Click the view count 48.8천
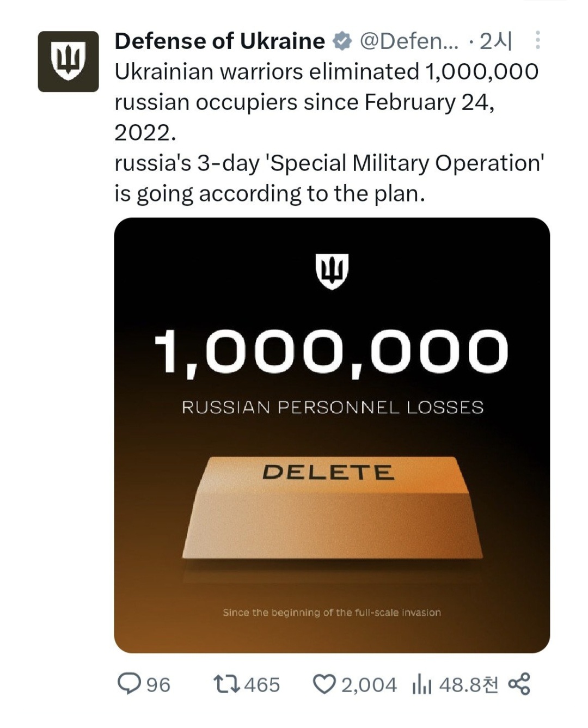The width and height of the screenshot is (588, 728). (x=469, y=684)
